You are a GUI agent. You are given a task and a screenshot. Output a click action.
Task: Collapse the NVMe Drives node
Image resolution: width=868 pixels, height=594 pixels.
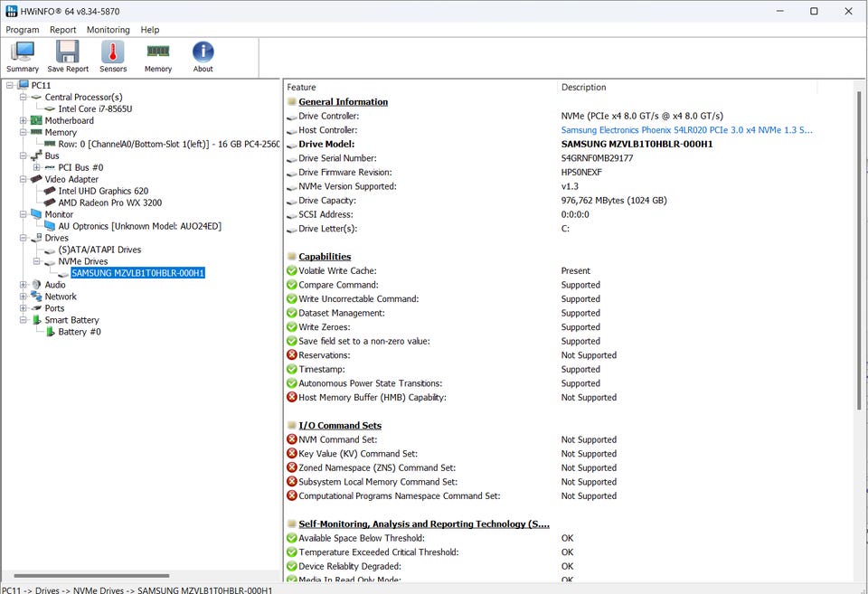click(36, 260)
